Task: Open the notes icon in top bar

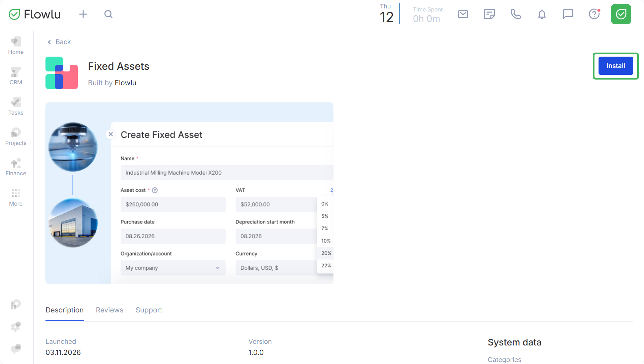Action: pos(489,14)
